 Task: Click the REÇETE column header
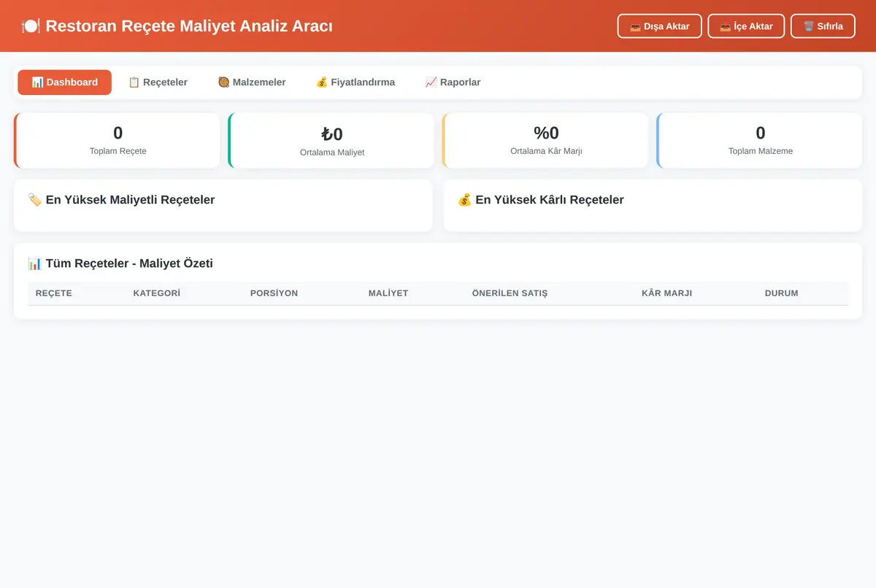tap(54, 293)
